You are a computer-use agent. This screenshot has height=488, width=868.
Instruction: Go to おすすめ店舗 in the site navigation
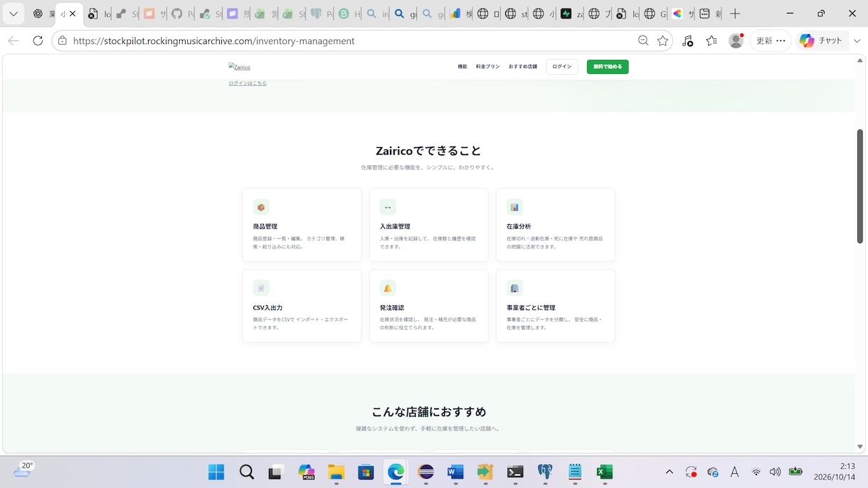tap(523, 67)
